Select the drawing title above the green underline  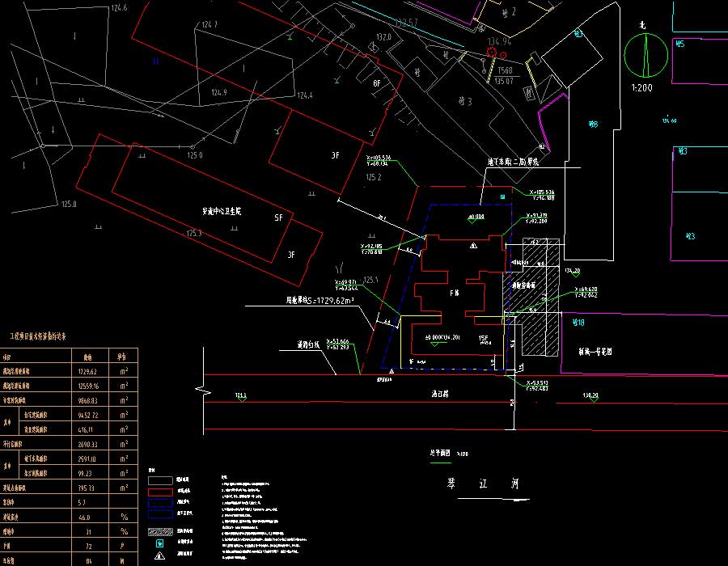(x=440, y=453)
